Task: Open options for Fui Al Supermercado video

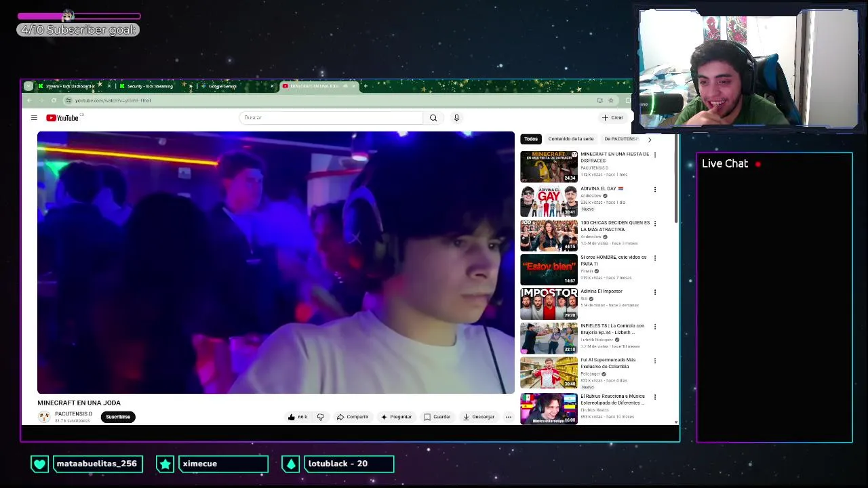Action: coord(655,361)
